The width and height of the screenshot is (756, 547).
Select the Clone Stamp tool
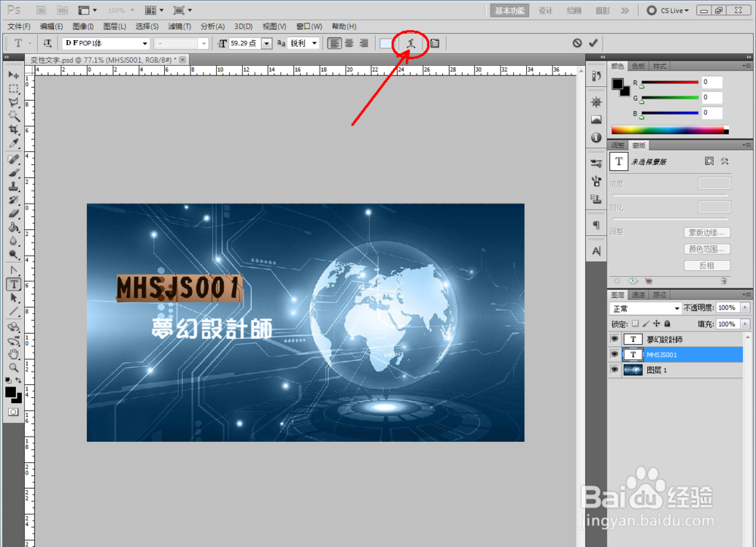[x=14, y=186]
